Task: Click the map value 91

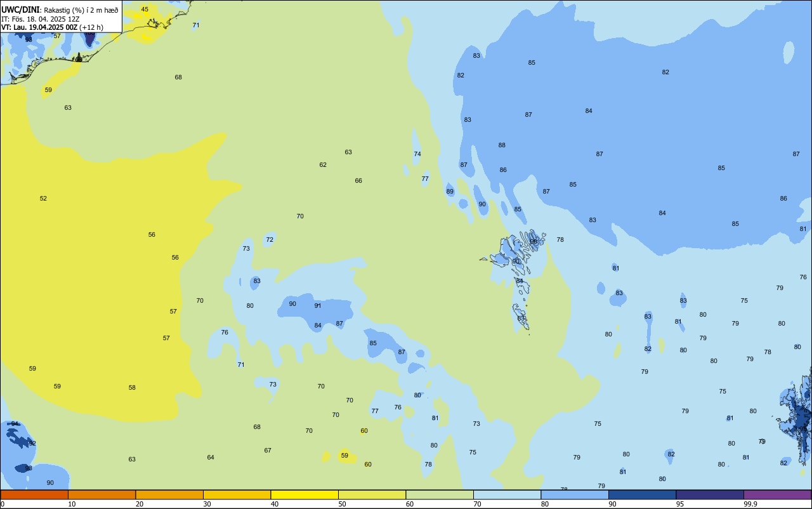Action: pos(318,306)
